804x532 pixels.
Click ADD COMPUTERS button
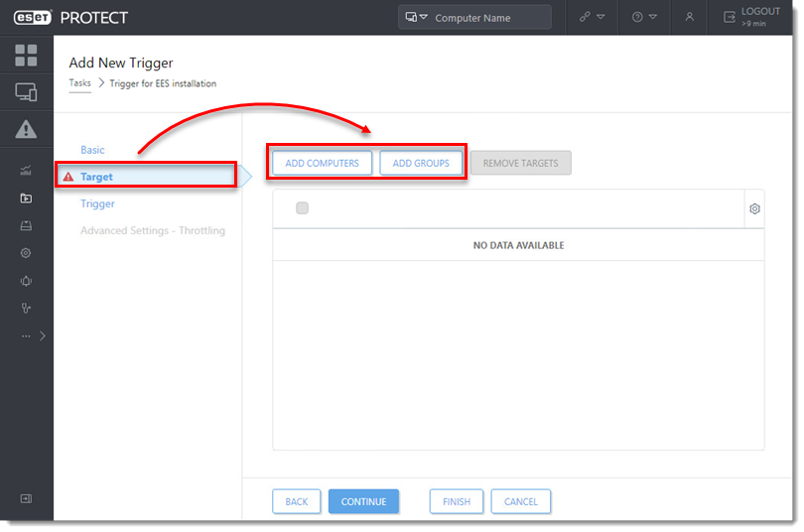pos(322,163)
